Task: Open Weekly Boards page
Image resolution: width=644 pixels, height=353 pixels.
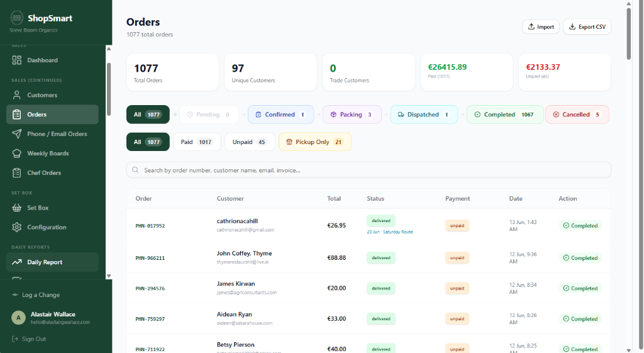Action: (x=52, y=154)
